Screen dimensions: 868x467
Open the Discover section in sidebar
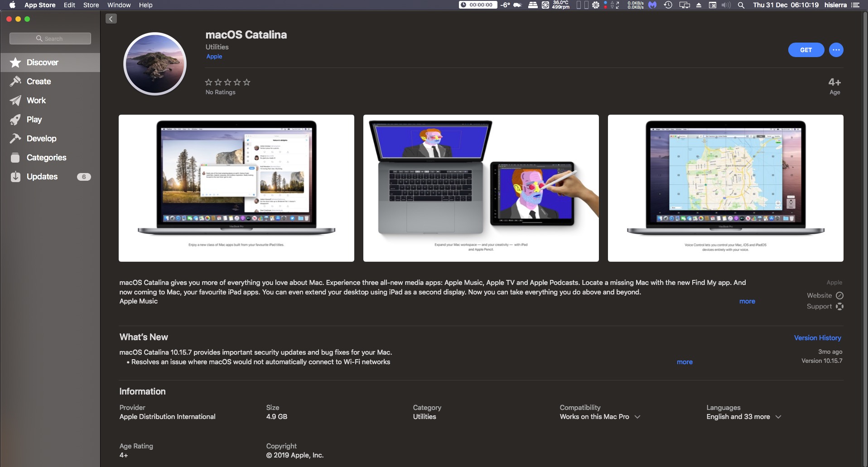(50, 63)
